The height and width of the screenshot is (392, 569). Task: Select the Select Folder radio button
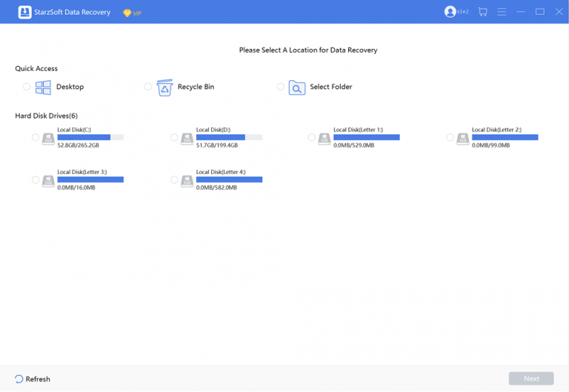click(x=280, y=87)
